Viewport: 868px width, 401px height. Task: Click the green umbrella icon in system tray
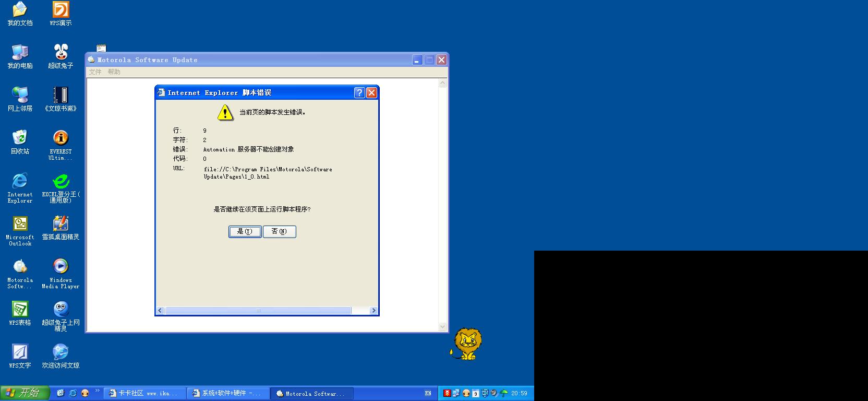click(x=504, y=393)
